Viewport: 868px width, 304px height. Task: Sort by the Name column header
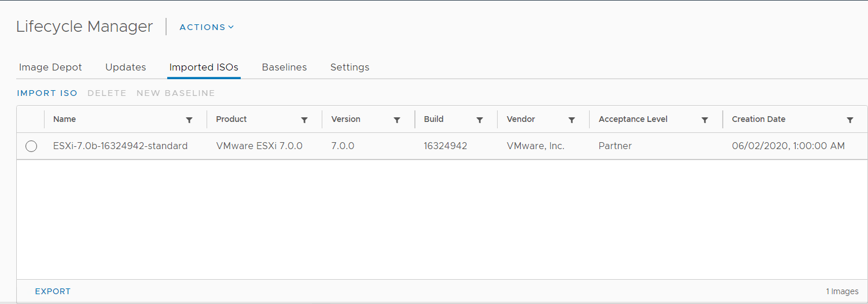pos(64,119)
